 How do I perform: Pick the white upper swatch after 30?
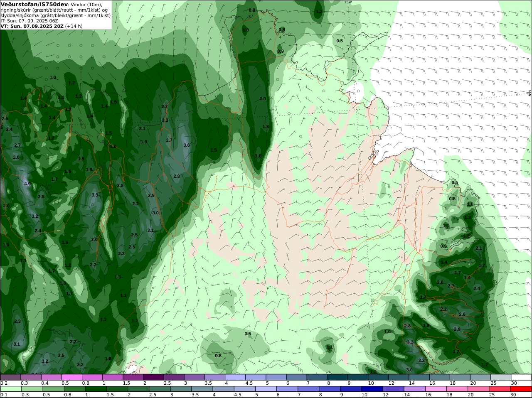pyautogui.click(x=521, y=377)
